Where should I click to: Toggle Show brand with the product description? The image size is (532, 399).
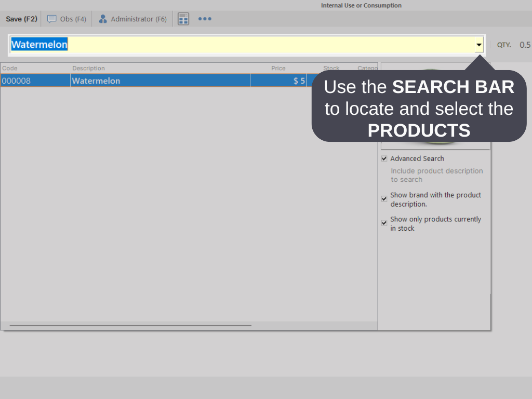point(384,199)
